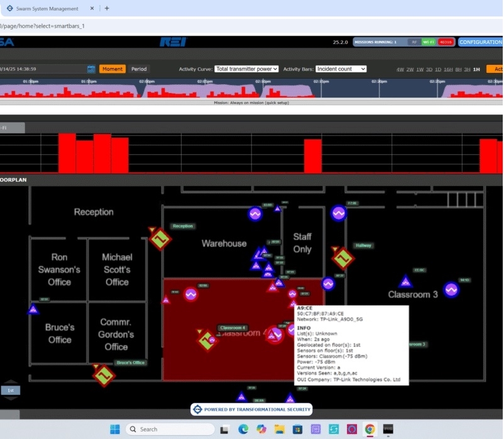The height and width of the screenshot is (439, 504).
Task: Expand the Activity Bars dropdown
Action: click(x=340, y=69)
